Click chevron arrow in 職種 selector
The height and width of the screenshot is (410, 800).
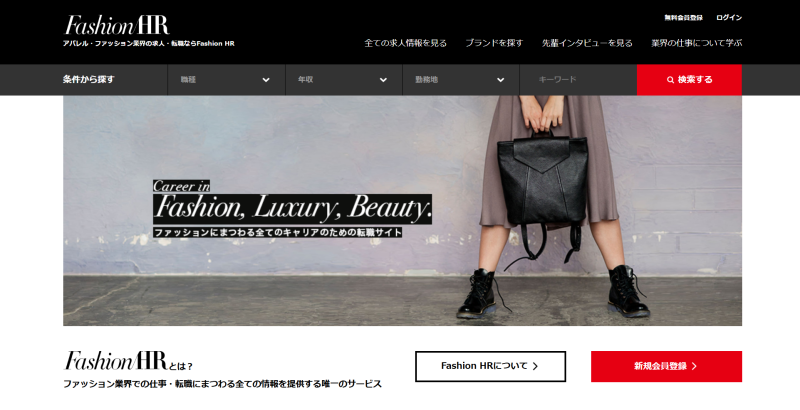[x=266, y=80]
